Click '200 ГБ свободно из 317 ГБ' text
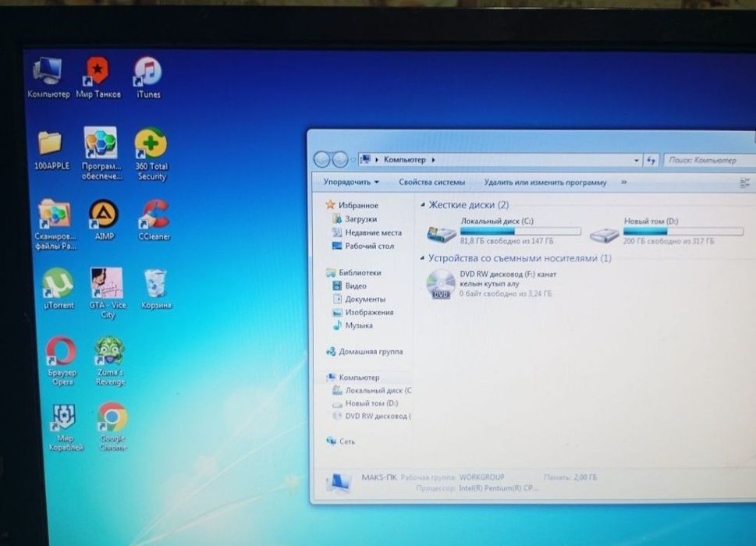This screenshot has height=546, width=756. tap(669, 240)
